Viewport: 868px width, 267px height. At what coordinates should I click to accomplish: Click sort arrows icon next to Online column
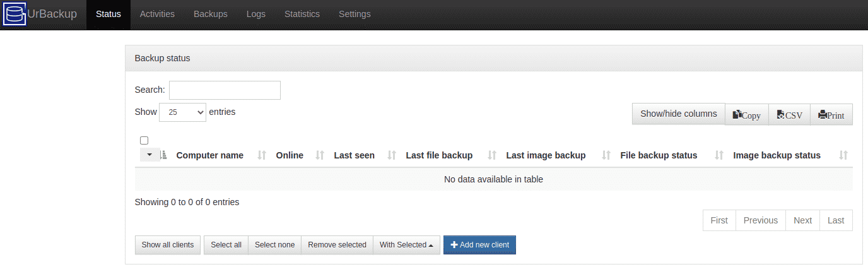tap(320, 155)
